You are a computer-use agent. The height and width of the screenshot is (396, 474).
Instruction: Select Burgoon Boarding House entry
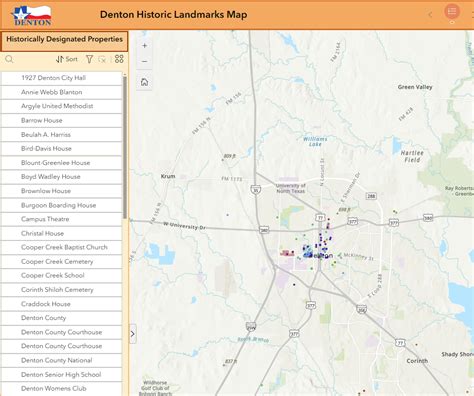[61, 205]
